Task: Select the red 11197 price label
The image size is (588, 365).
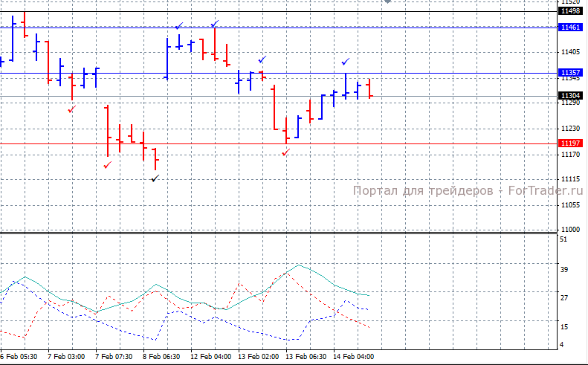Action: point(570,143)
